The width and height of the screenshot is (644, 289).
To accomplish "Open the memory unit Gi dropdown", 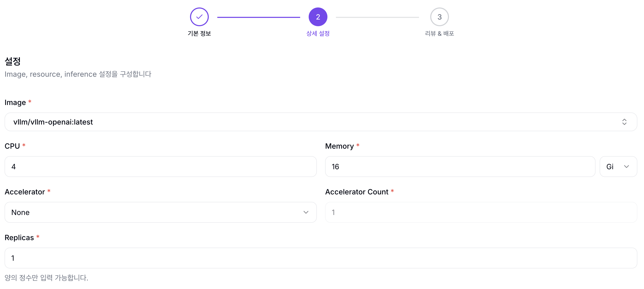I will tap(618, 167).
